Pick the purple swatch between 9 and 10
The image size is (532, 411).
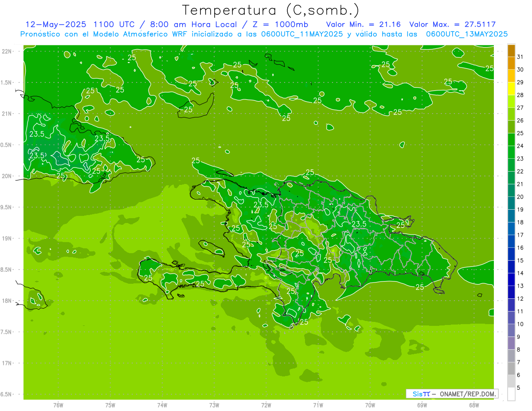[x=511, y=330]
